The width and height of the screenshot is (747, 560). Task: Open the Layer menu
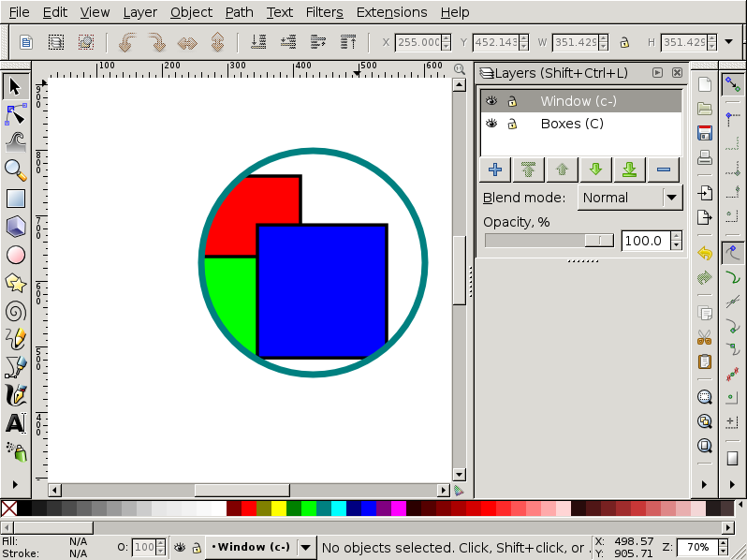coord(140,12)
